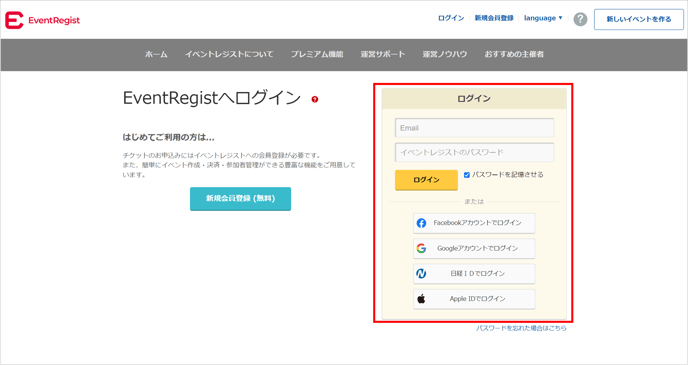Image resolution: width=688 pixels, height=365 pixels.
Task: Open the gray help question mark icon
Action: (580, 19)
